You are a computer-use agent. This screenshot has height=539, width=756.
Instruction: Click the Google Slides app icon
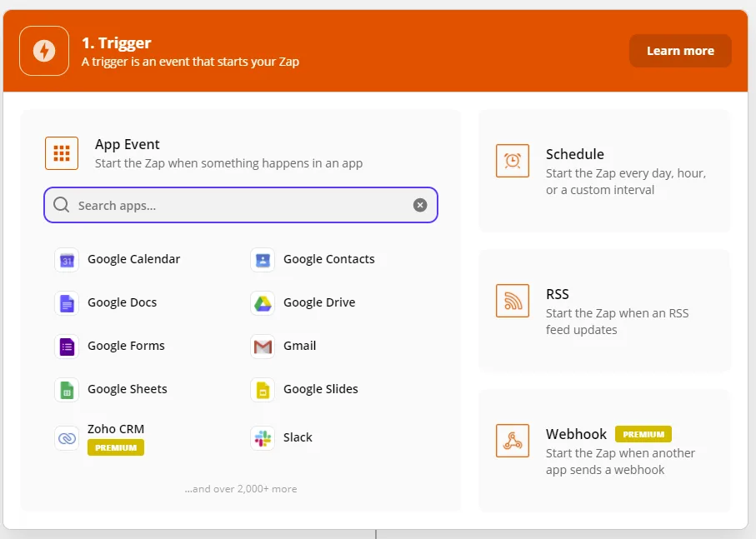click(x=263, y=390)
